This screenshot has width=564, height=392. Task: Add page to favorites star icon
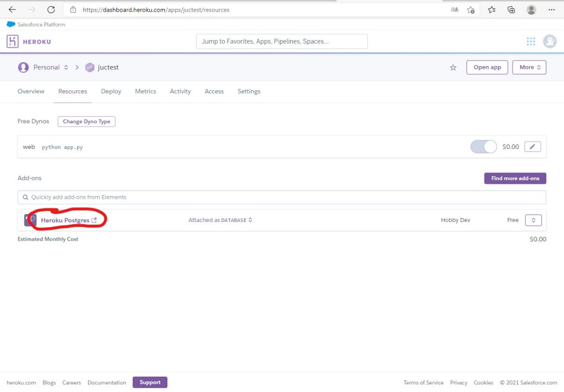pos(470,10)
